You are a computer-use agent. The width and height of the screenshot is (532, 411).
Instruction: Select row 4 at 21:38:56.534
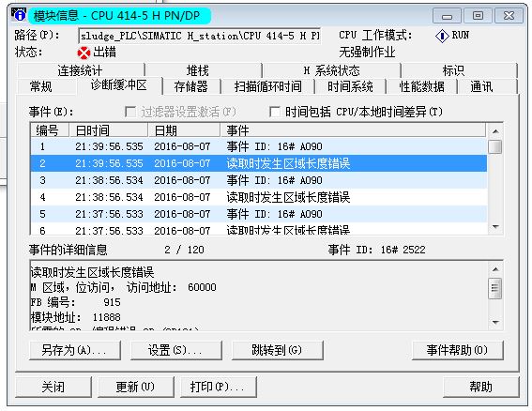(259, 197)
